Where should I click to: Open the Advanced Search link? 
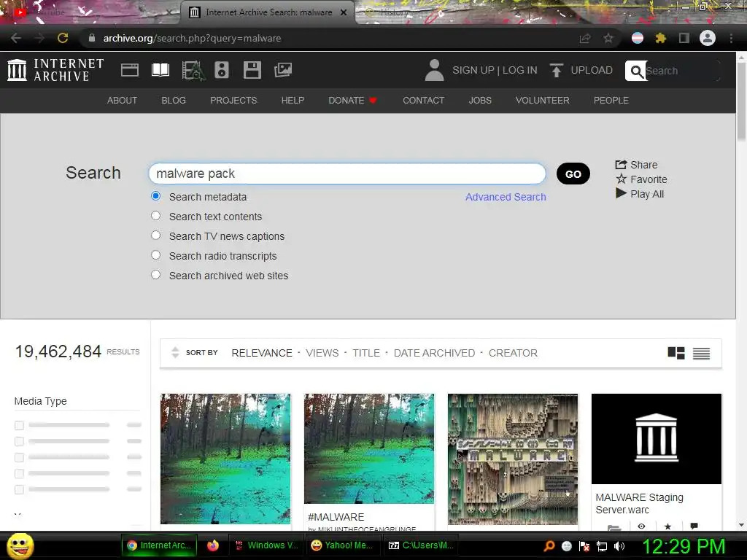pyautogui.click(x=506, y=197)
